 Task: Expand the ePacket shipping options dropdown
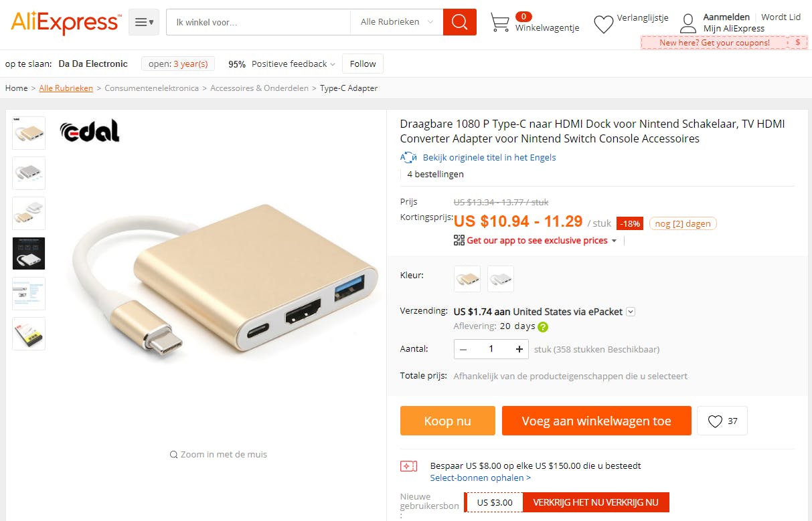[x=630, y=311]
